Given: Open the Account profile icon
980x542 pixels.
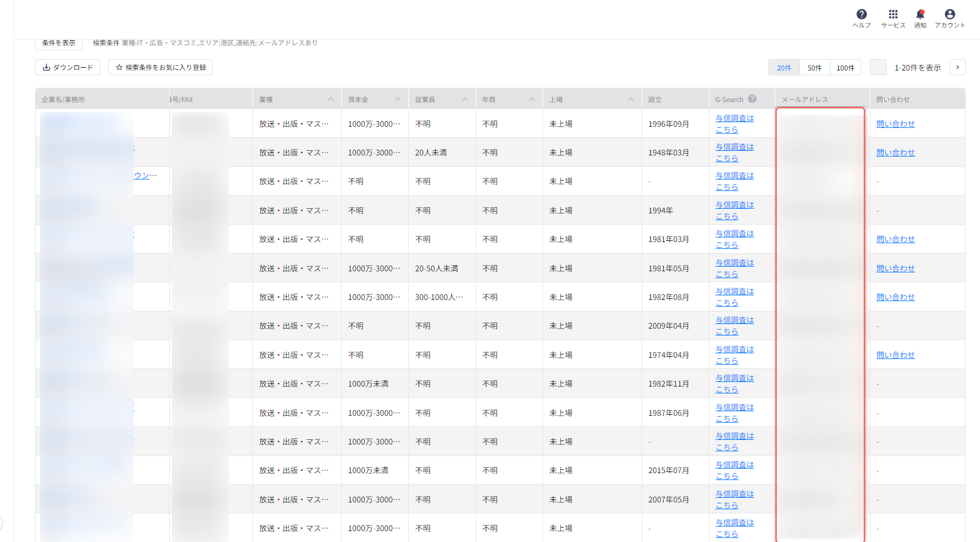Looking at the screenshot, I should (x=950, y=15).
